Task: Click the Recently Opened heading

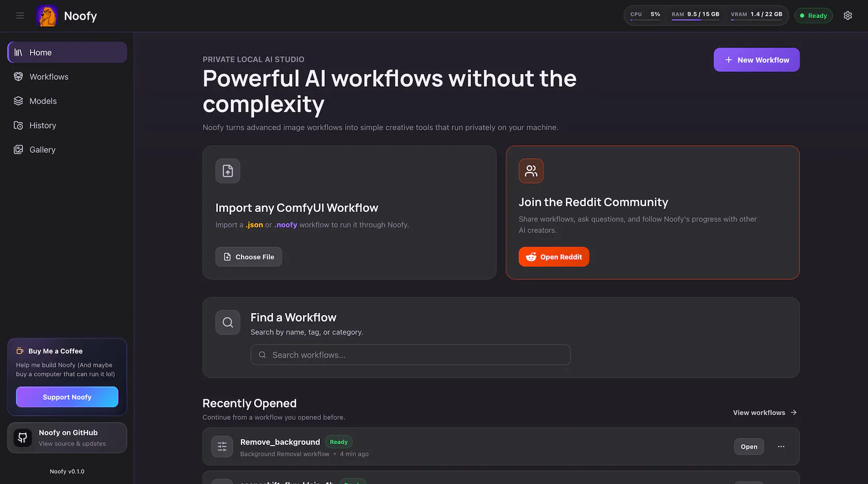Action: [250, 403]
